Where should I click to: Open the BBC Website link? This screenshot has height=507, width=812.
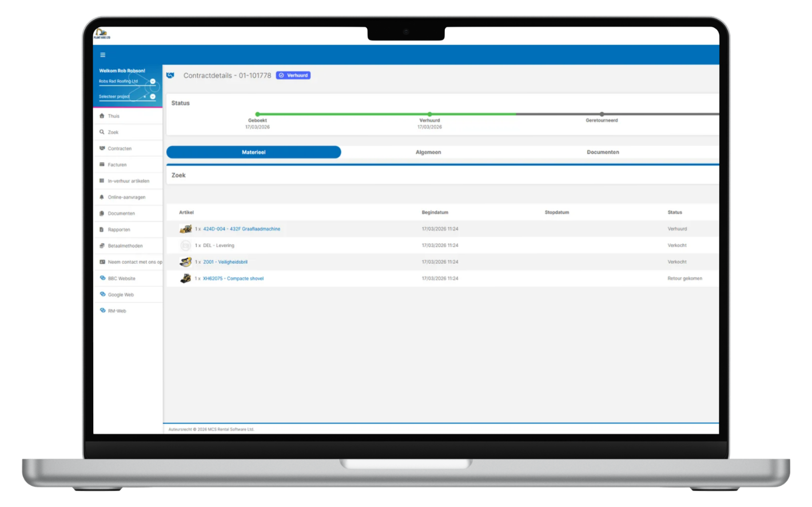(121, 279)
